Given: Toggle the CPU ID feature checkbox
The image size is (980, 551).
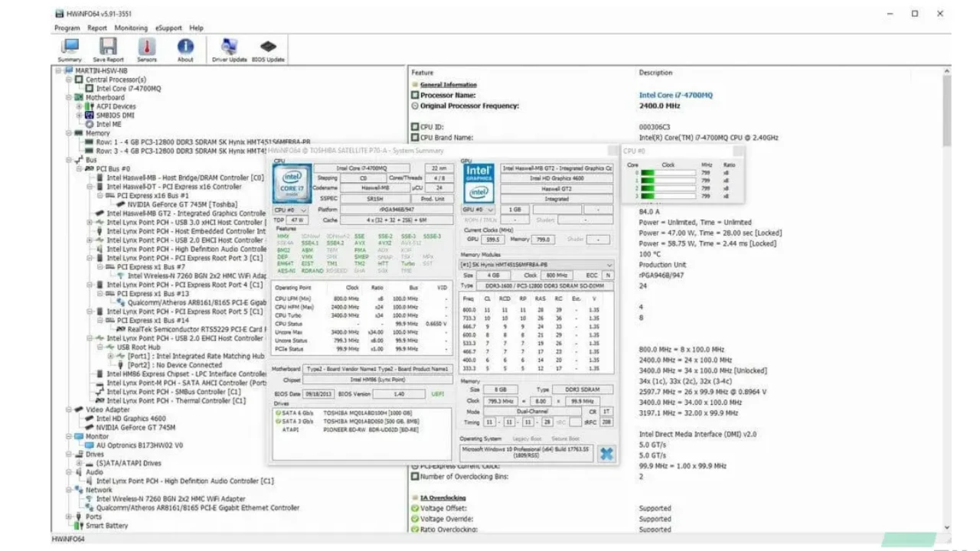Looking at the screenshot, I should point(415,127).
